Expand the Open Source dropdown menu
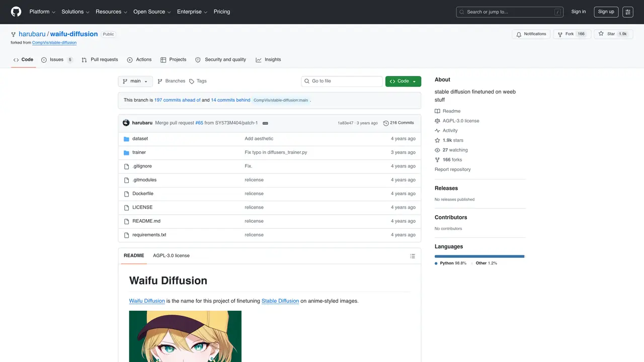This screenshot has height=362, width=644. tap(152, 12)
